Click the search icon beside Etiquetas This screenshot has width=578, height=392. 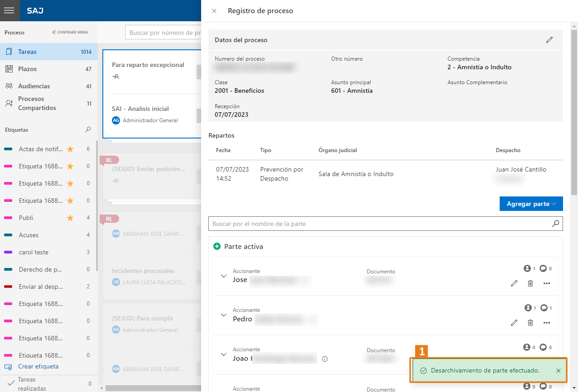point(88,129)
